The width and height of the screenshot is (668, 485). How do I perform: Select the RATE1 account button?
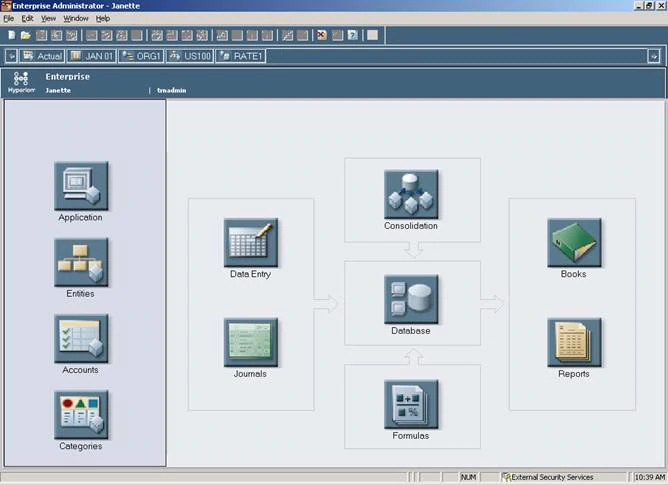click(x=241, y=56)
